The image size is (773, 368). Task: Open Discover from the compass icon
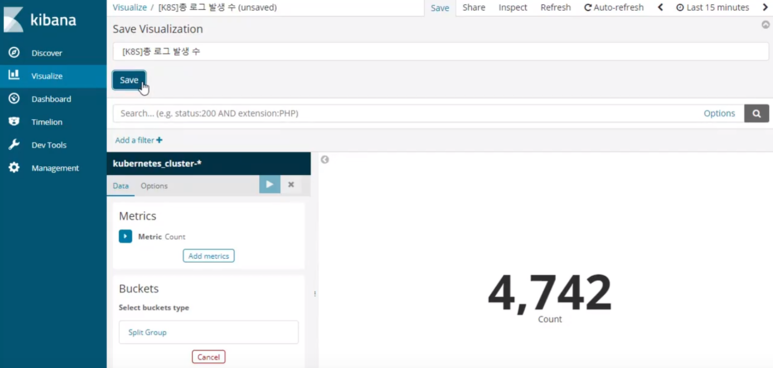[x=14, y=53]
